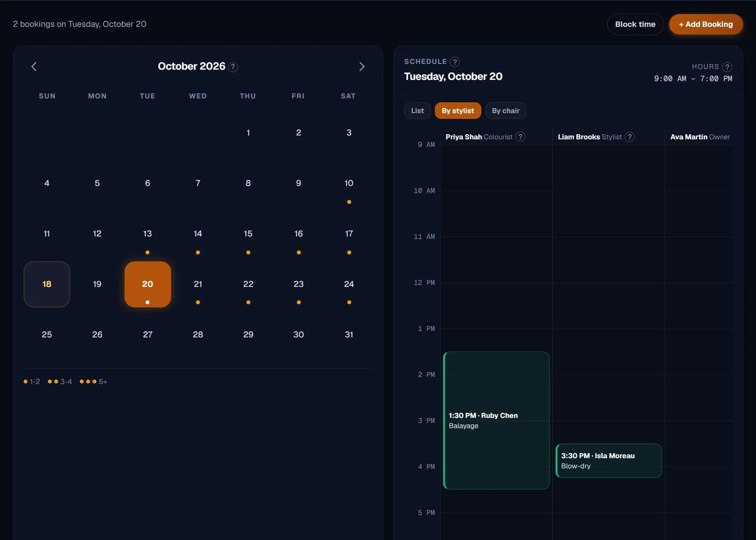756x540 pixels.
Task: Click the 9:00 AM - 7:00 PM hours text
Action: (x=693, y=78)
